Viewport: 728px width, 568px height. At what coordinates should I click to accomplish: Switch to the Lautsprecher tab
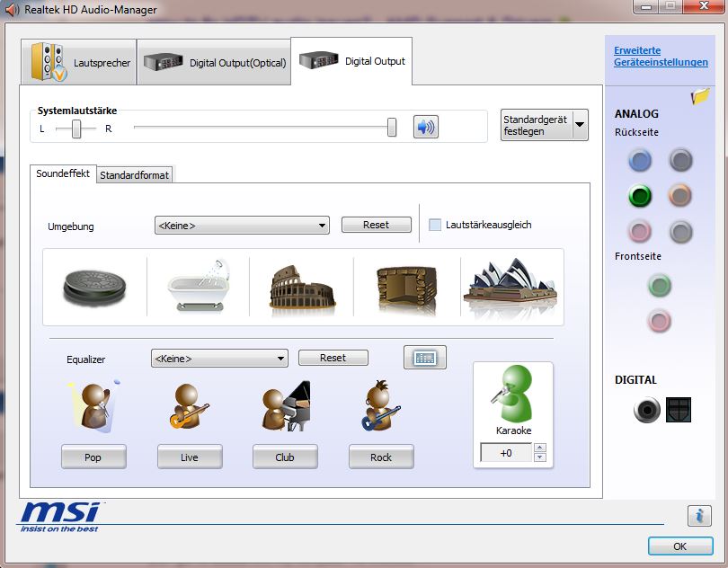pyautogui.click(x=79, y=62)
